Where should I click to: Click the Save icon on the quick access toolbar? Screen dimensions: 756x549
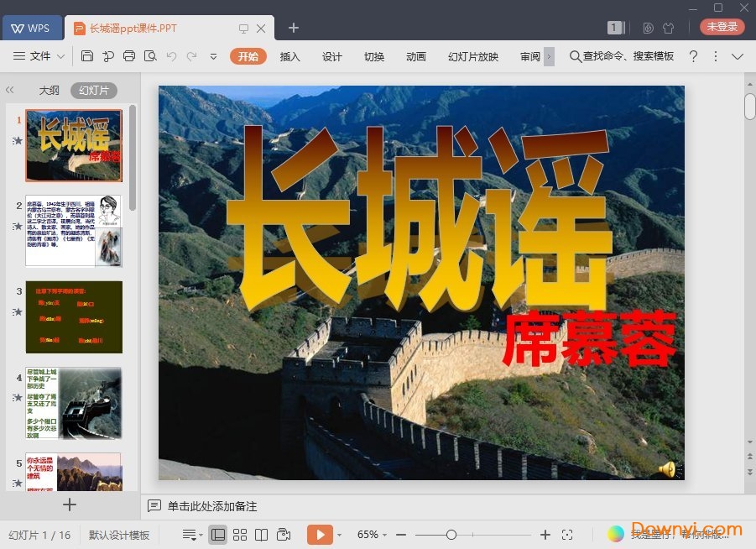click(x=88, y=55)
